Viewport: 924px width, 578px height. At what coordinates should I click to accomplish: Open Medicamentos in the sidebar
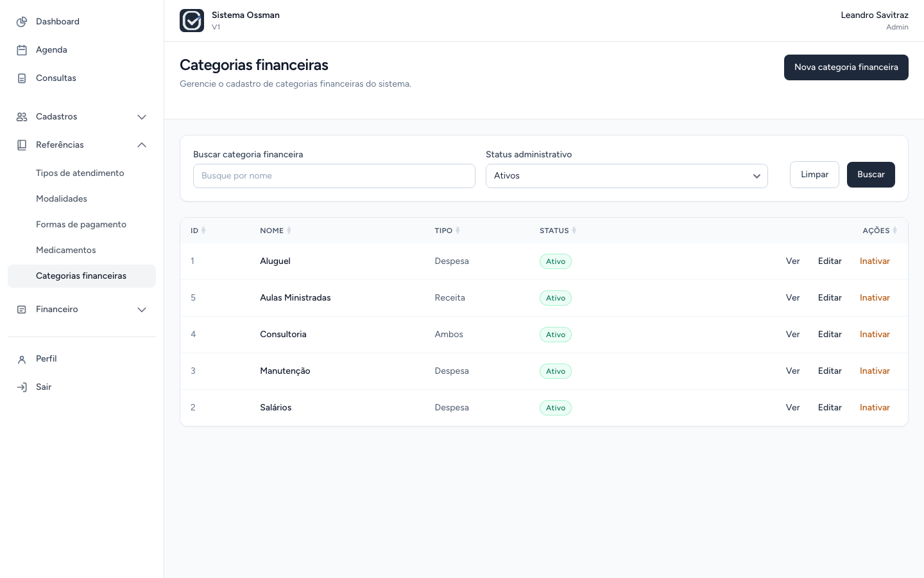(x=66, y=250)
